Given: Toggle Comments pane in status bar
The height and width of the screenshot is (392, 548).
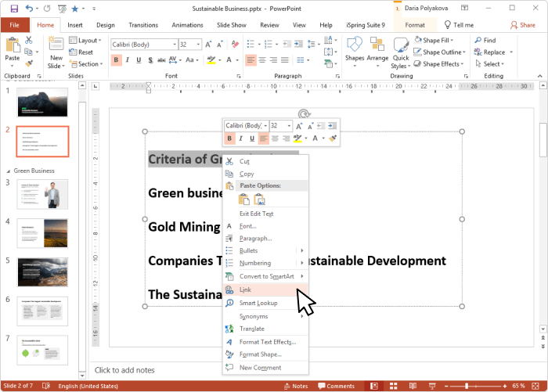Looking at the screenshot, I should [336, 386].
